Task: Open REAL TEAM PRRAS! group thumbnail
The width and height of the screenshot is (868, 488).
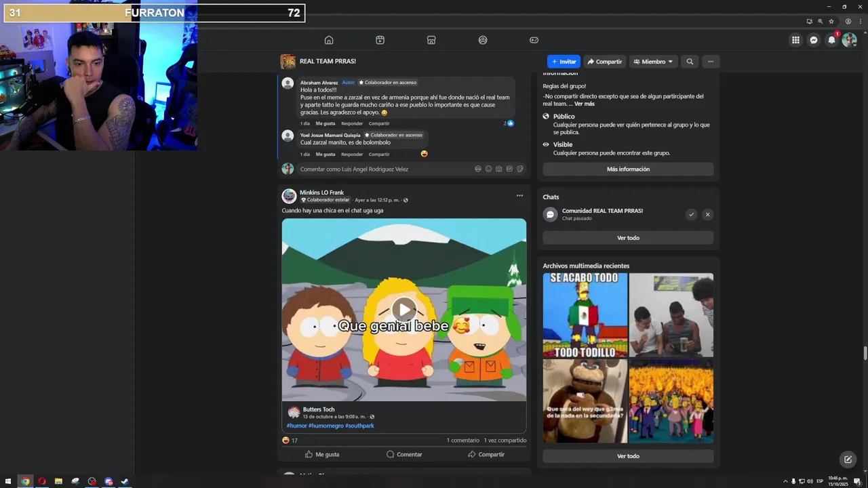Action: pyautogui.click(x=288, y=62)
